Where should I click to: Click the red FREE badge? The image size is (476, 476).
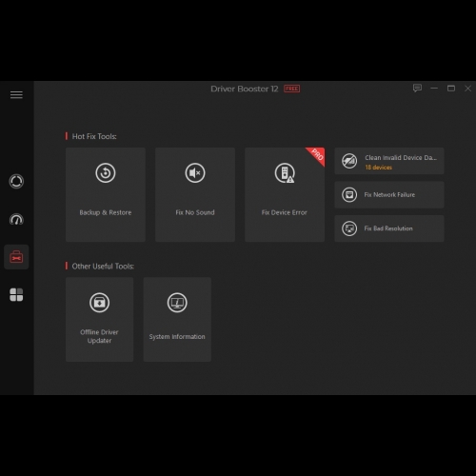point(291,89)
